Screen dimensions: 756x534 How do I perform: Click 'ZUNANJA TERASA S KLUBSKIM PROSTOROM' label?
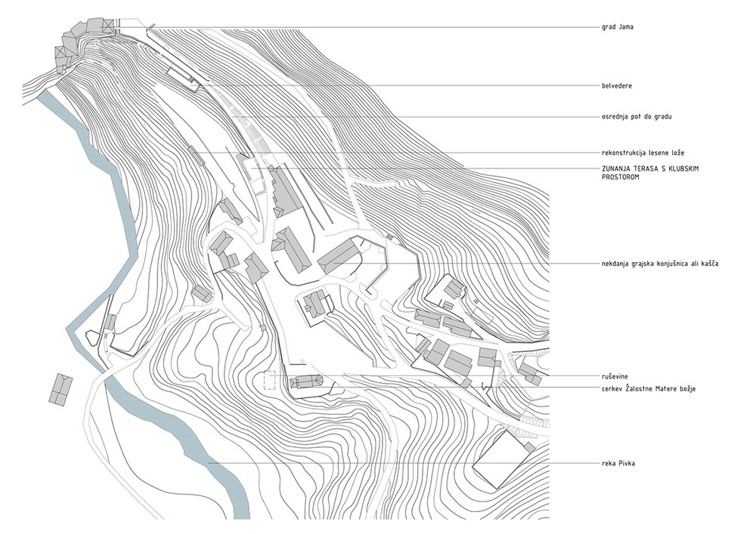click(649, 173)
